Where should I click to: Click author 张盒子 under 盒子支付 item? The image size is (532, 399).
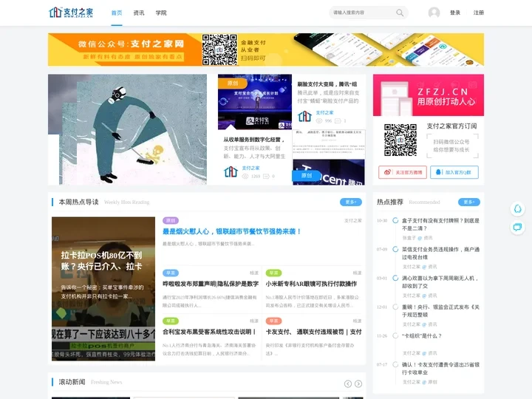point(409,238)
